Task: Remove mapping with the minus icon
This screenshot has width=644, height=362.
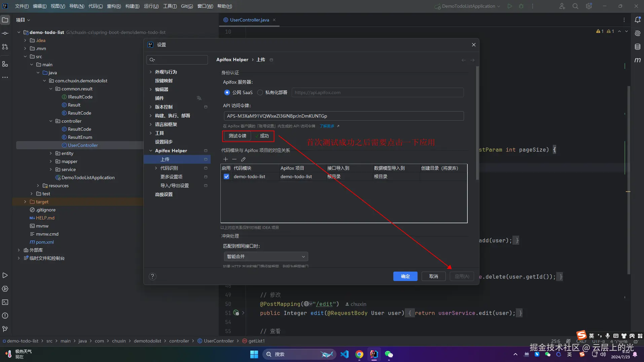Action: (234, 159)
